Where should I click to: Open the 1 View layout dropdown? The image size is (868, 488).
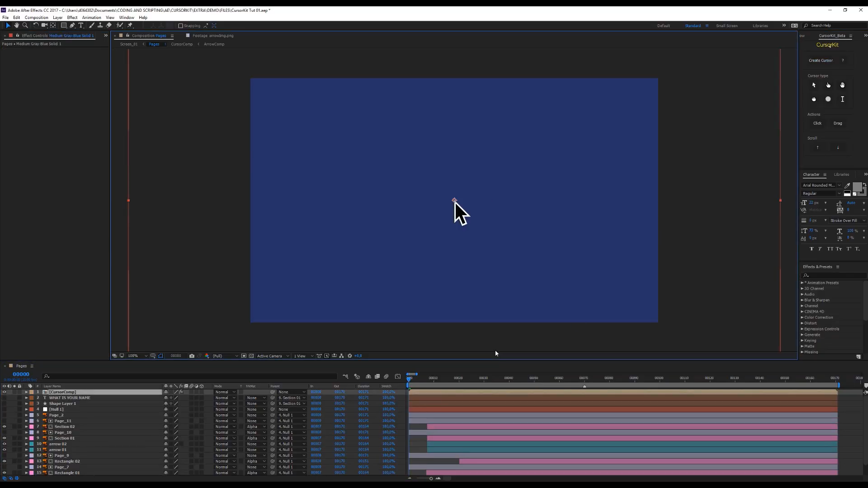point(303,356)
